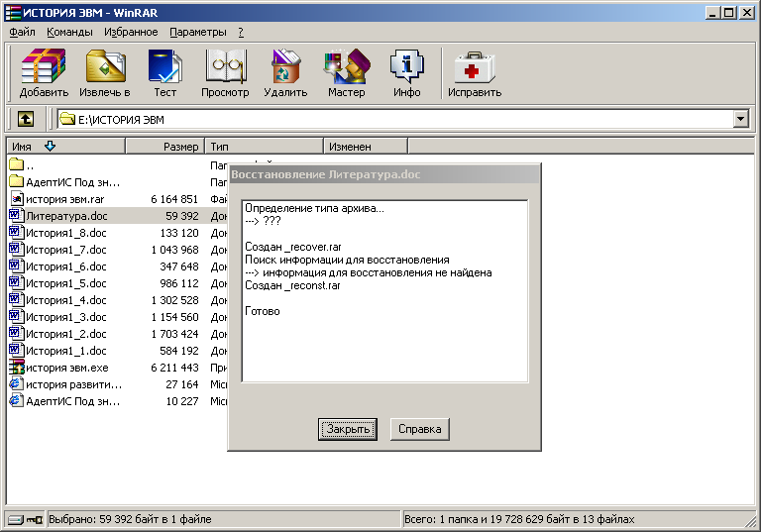Click the Справка help button
Image resolution: width=761 pixels, height=532 pixels.
(420, 429)
